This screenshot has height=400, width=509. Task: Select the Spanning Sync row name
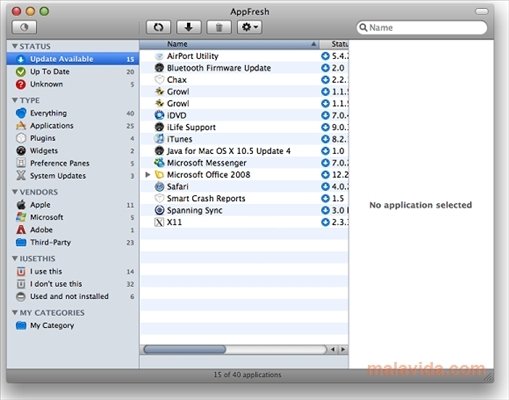pos(195,210)
